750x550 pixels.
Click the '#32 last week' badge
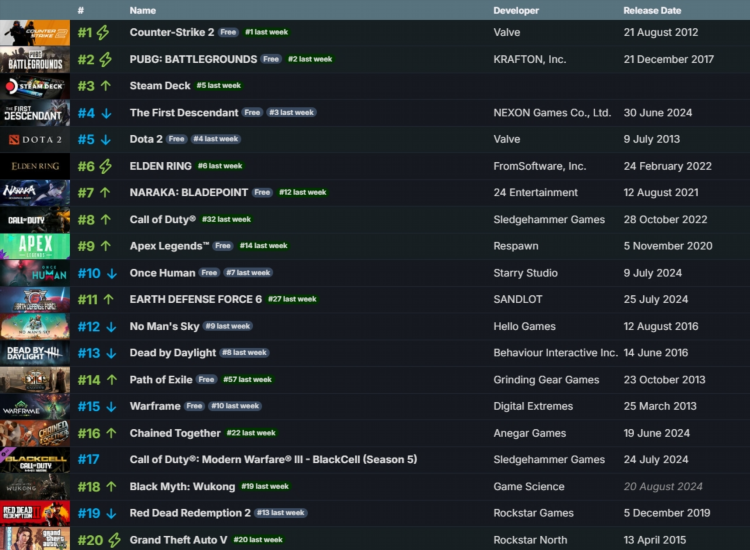pyautogui.click(x=226, y=220)
